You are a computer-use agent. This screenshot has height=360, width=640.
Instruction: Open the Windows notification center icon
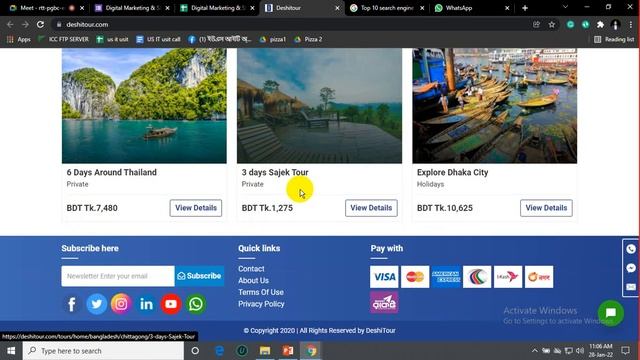click(625, 351)
